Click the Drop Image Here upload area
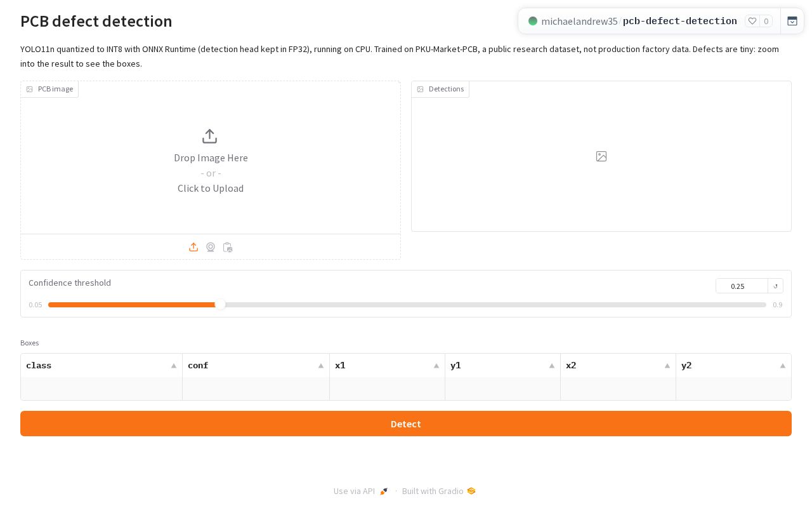This screenshot has height=508, width=812. (211, 157)
